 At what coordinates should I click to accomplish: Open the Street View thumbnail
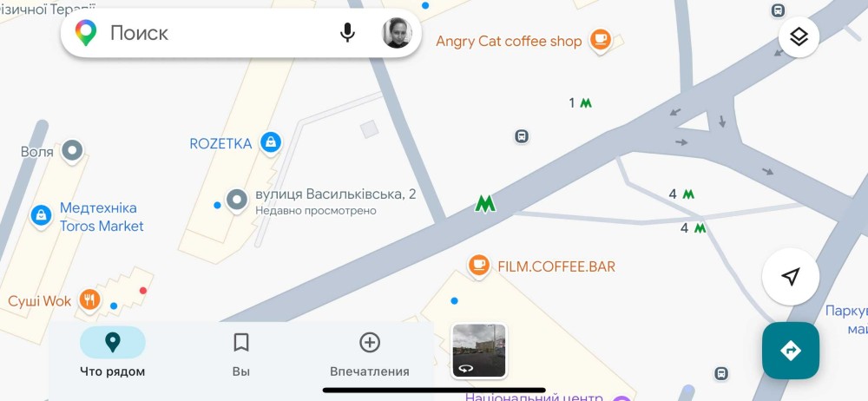479,351
